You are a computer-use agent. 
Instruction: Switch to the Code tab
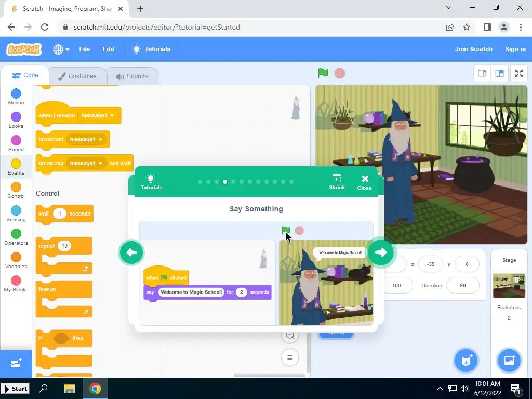pos(25,75)
